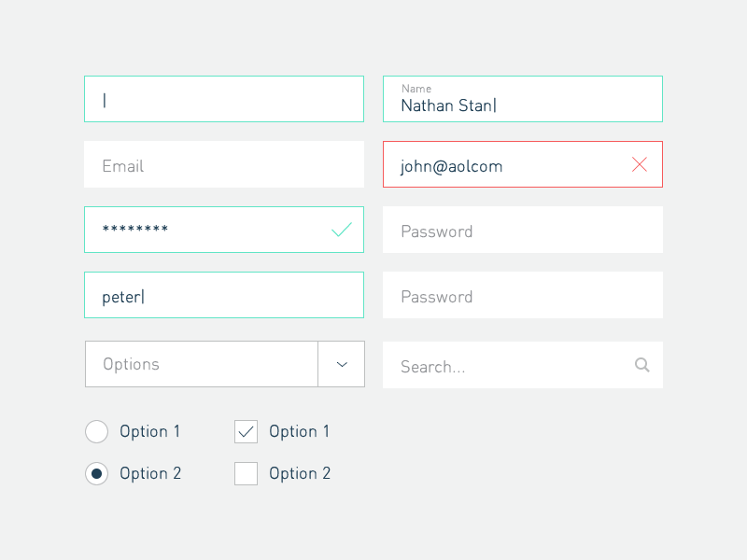Click into the Email placeholder field
The width and height of the screenshot is (747, 560).
[224, 165]
